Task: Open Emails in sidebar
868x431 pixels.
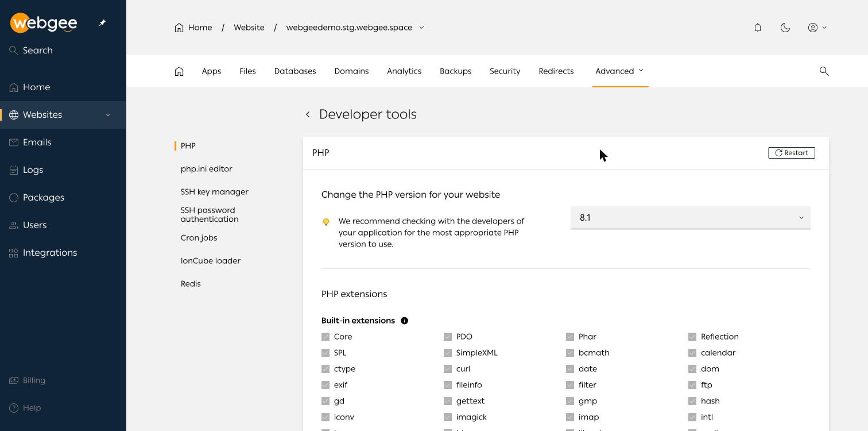Action: (x=63, y=143)
